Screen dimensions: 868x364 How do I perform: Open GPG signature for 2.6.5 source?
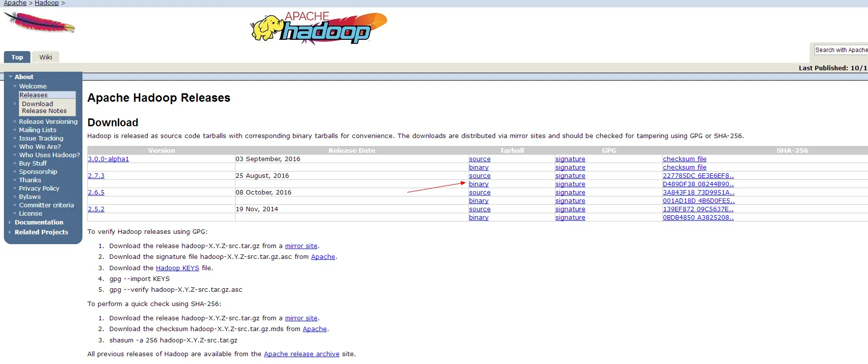[x=570, y=193]
